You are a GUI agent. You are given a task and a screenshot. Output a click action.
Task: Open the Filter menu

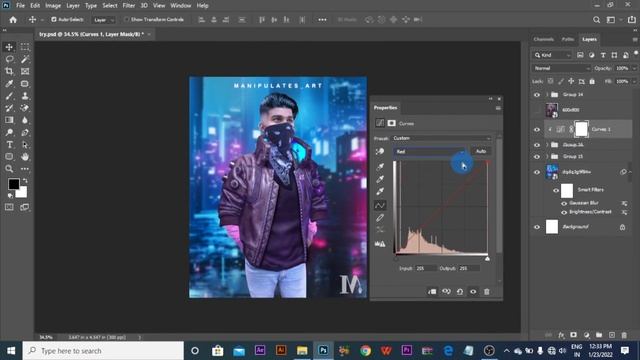pyautogui.click(x=129, y=6)
